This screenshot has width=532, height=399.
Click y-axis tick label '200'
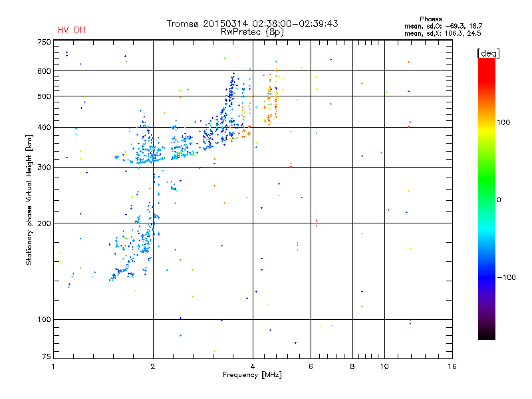point(45,223)
